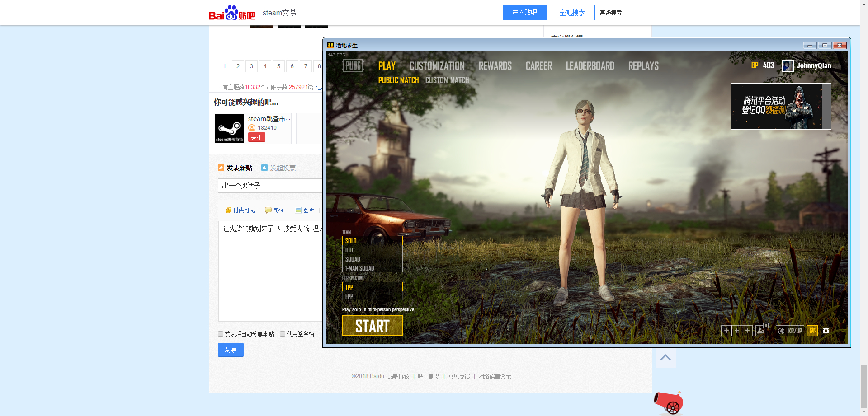Click JohnnyQian profile avatar

(788, 65)
